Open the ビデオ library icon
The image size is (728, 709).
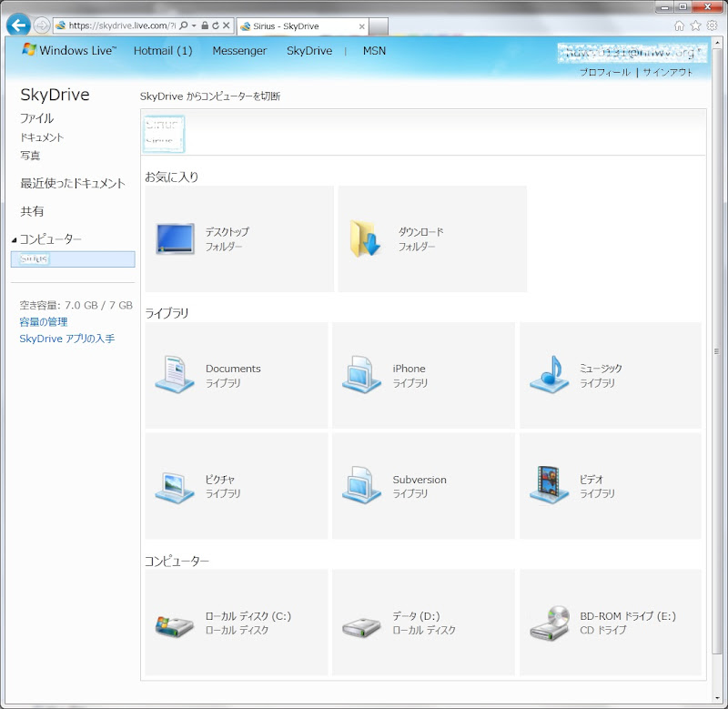coord(549,485)
